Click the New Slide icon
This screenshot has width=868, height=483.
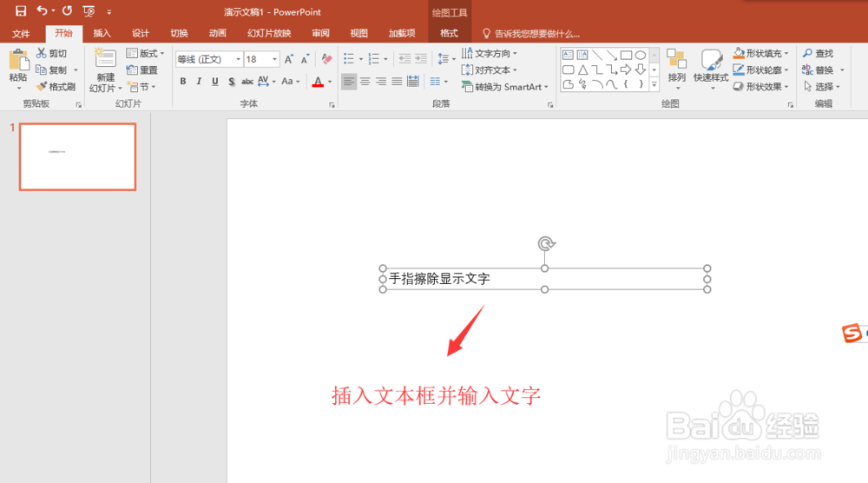pos(105,59)
